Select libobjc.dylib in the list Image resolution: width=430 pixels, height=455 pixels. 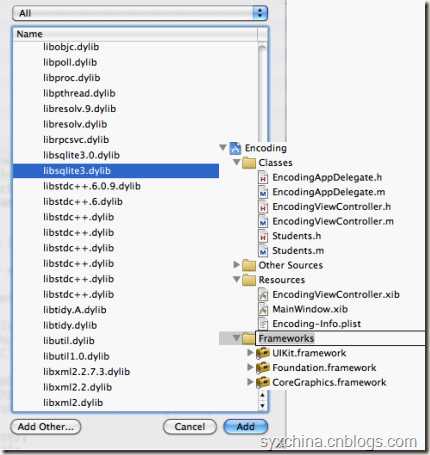coord(71,47)
